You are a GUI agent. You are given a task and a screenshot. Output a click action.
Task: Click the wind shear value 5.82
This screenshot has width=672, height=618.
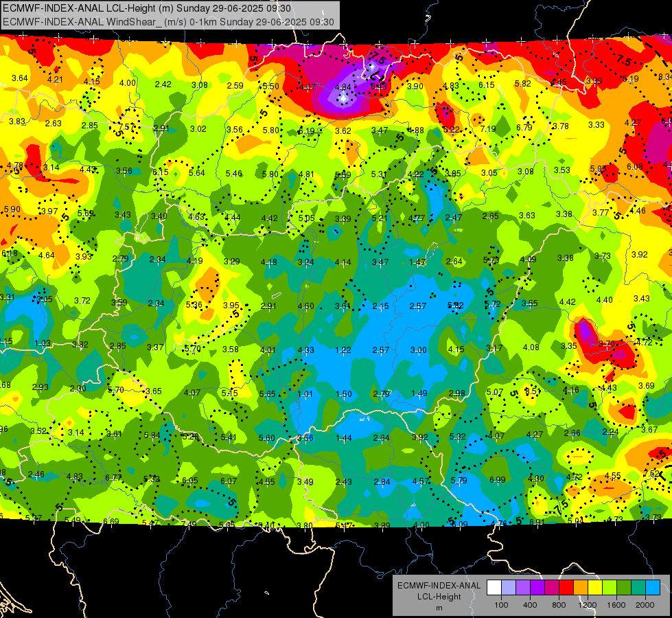click(523, 84)
